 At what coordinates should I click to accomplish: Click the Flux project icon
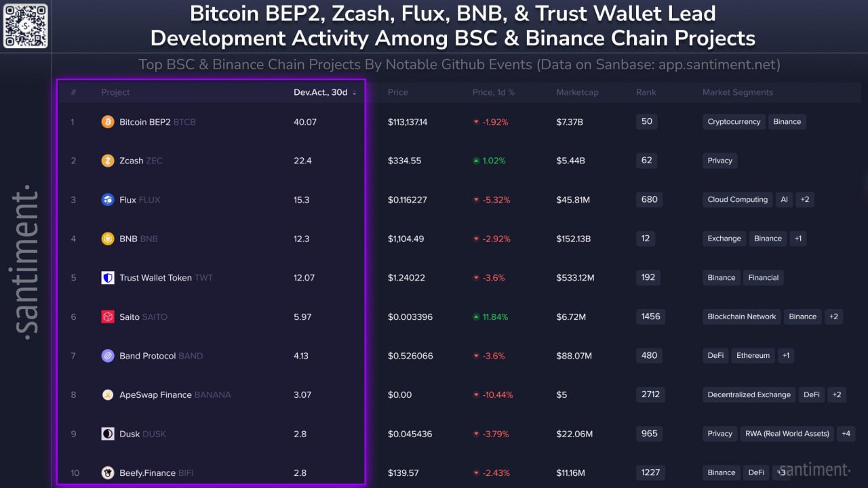click(x=108, y=200)
